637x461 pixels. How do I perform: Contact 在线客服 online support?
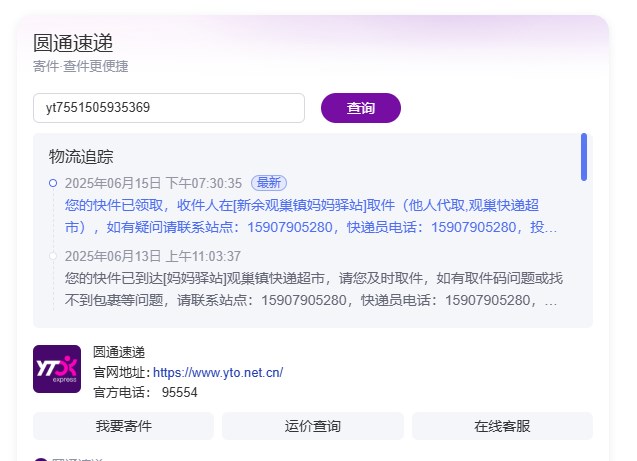[503, 426]
